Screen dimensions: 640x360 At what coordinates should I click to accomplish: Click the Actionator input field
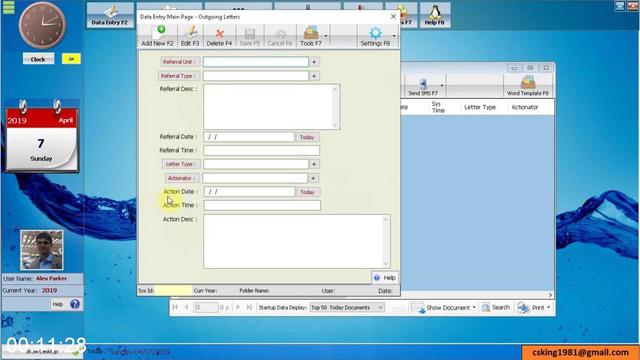click(x=255, y=178)
